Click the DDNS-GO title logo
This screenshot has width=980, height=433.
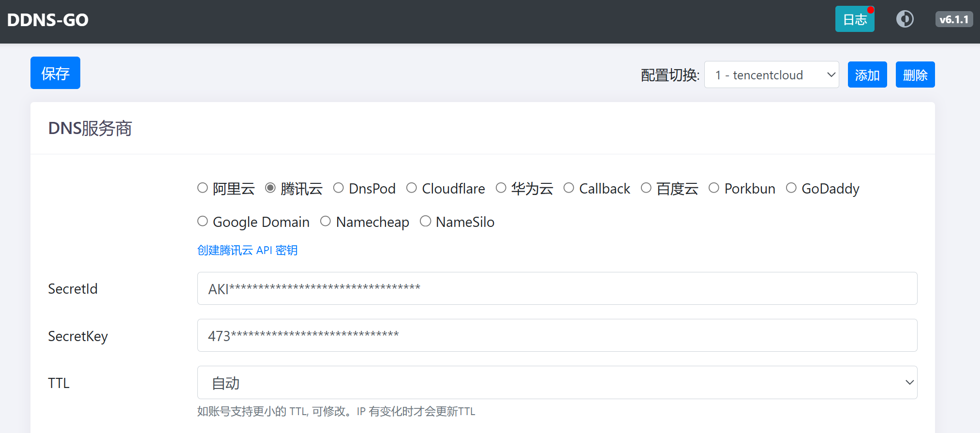48,20
